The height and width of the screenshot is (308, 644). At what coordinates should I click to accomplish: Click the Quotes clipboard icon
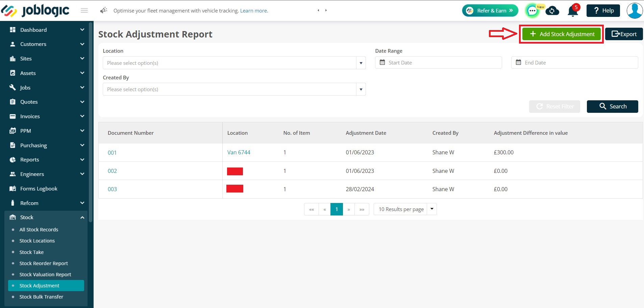pos(13,102)
